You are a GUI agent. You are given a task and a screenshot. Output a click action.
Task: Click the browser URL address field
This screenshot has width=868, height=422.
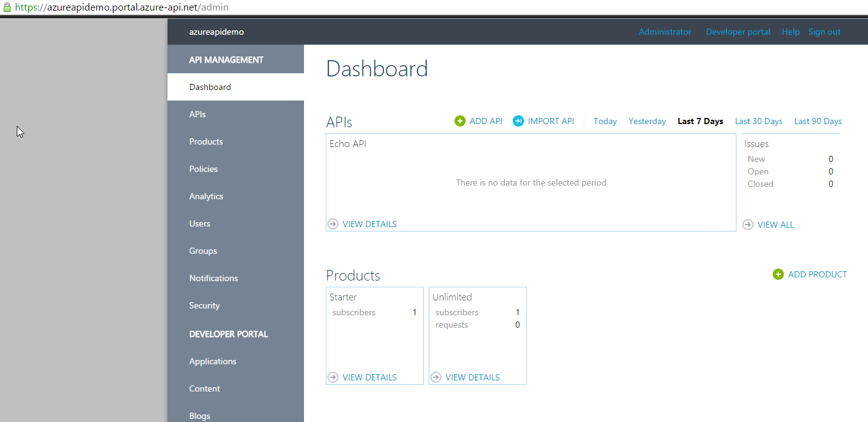pos(434,7)
